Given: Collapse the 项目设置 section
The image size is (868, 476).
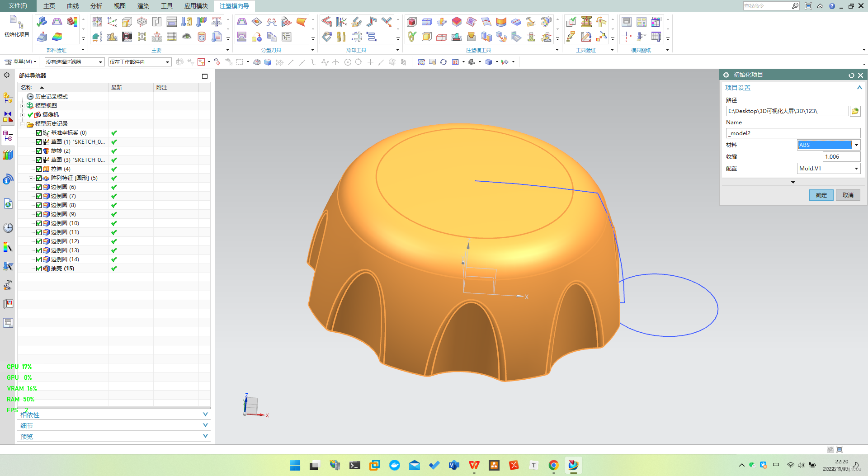Looking at the screenshot, I should pyautogui.click(x=859, y=88).
